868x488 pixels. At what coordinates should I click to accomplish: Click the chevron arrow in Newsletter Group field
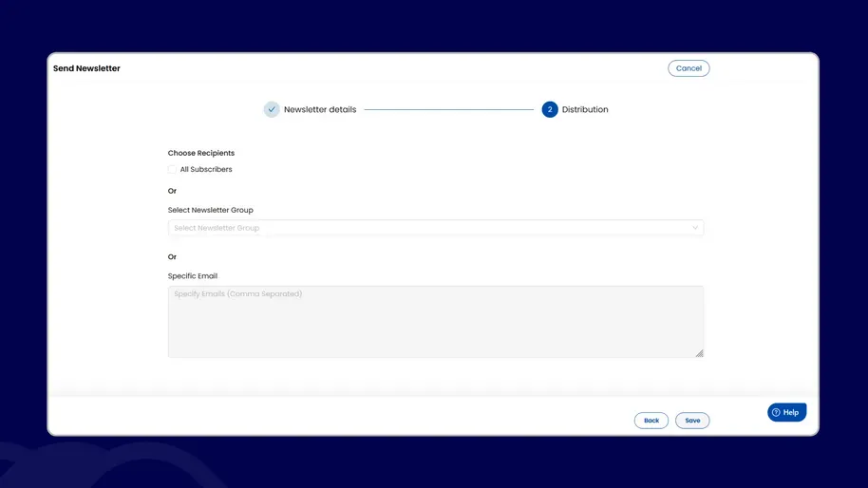coord(695,228)
